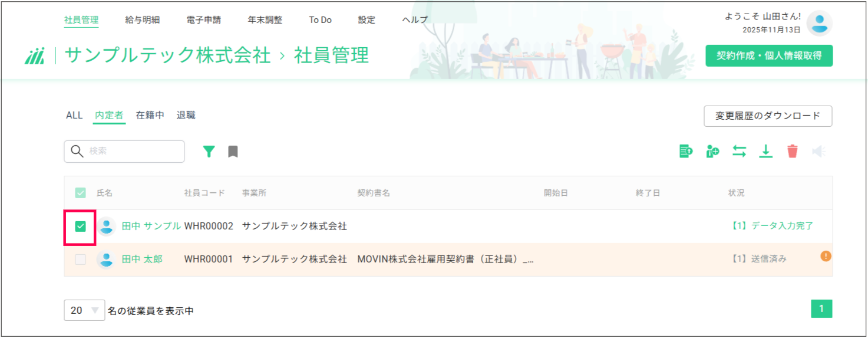Click the swap arrows icon
Viewport: 868px width, 338px height.
pyautogui.click(x=739, y=152)
